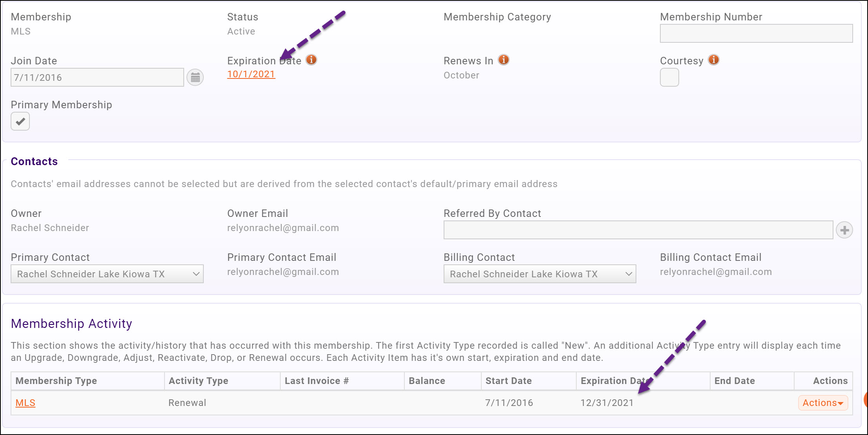
Task: Click the Membership Number input field
Action: coord(756,33)
